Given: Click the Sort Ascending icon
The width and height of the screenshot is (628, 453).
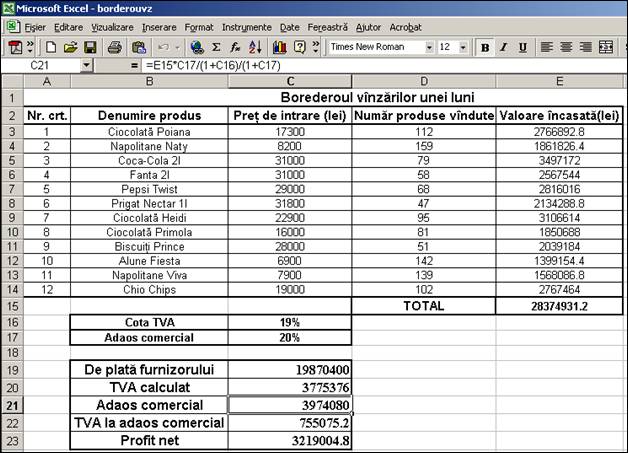Looking at the screenshot, I should pyautogui.click(x=255, y=47).
